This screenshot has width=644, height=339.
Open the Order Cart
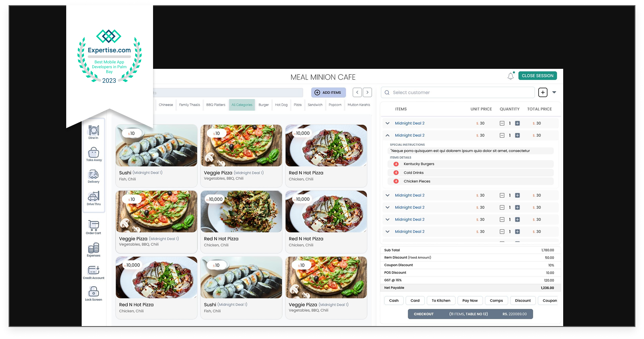tap(93, 227)
